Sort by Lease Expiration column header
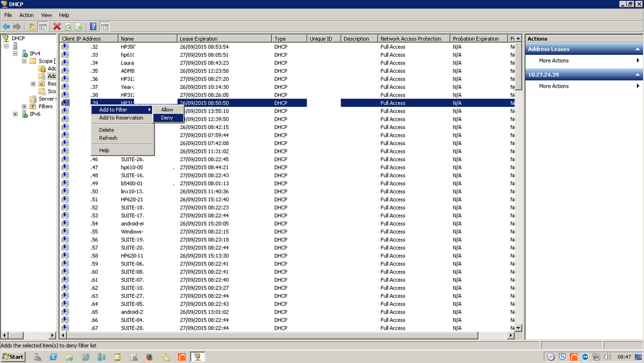Image resolution: width=644 pixels, height=363 pixels. tap(224, 39)
